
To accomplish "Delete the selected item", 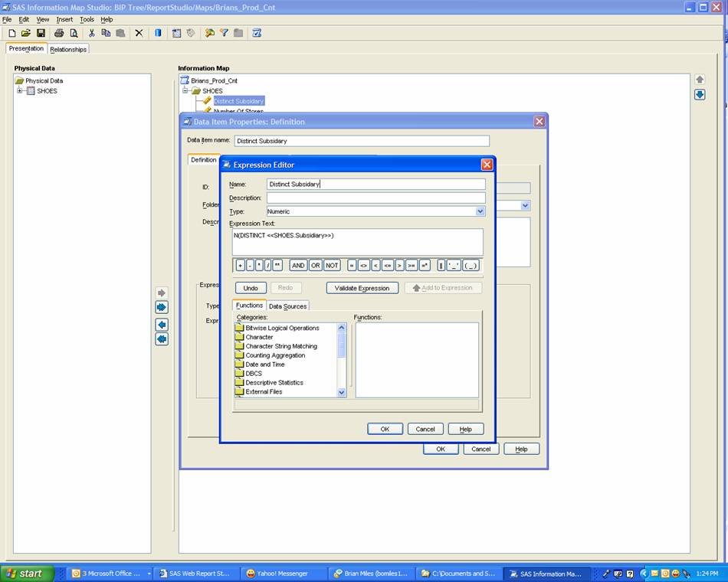I will 139,33.
